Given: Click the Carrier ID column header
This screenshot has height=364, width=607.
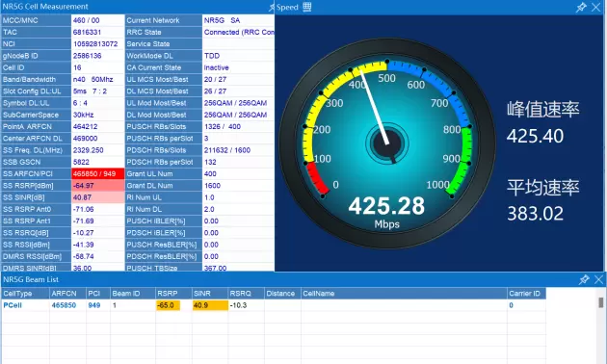Looking at the screenshot, I should point(526,293).
